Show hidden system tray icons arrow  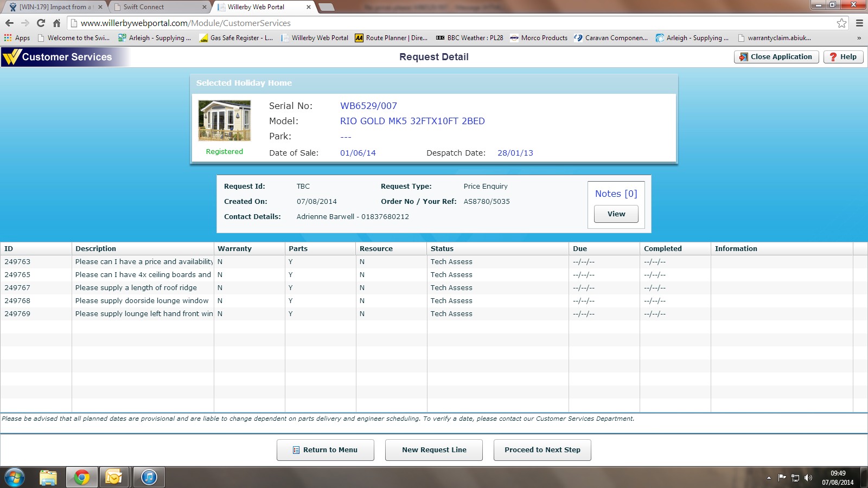click(x=769, y=478)
